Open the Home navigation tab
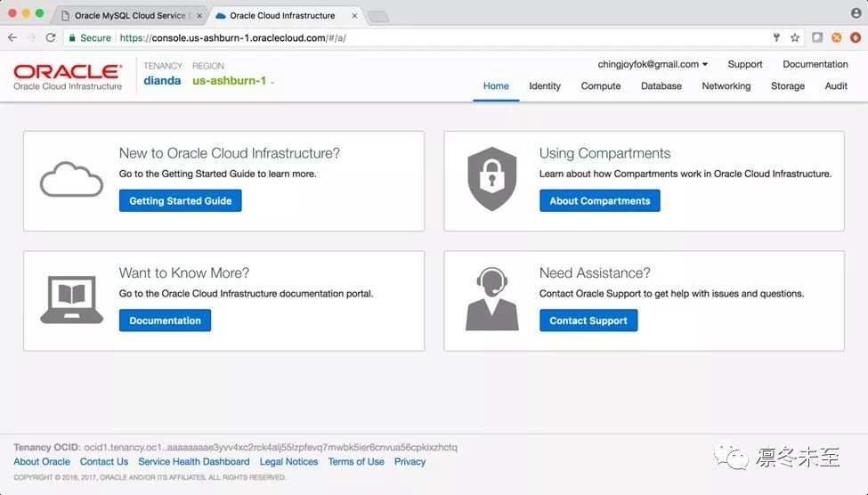868x495 pixels. click(496, 85)
